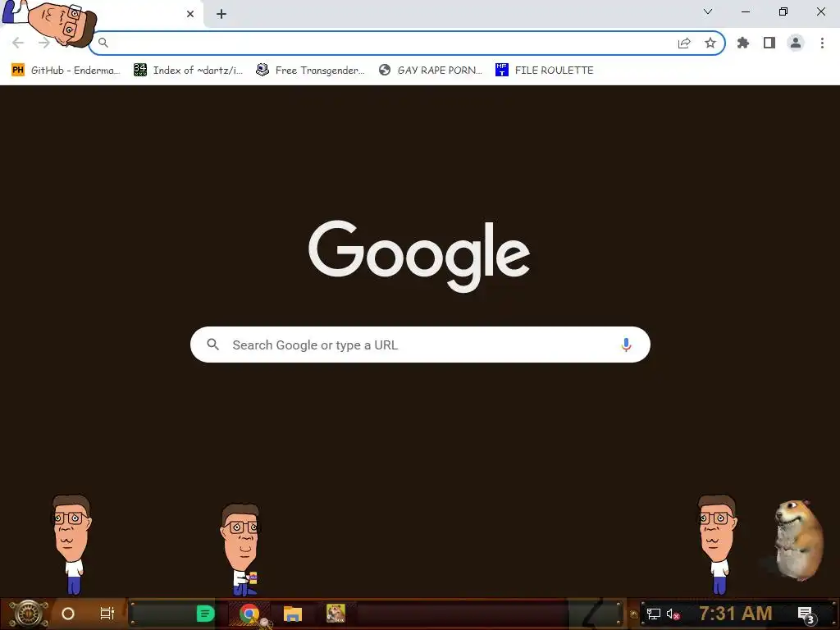Click the magnifier icon in Google search box
The height and width of the screenshot is (630, 840).
click(x=212, y=345)
